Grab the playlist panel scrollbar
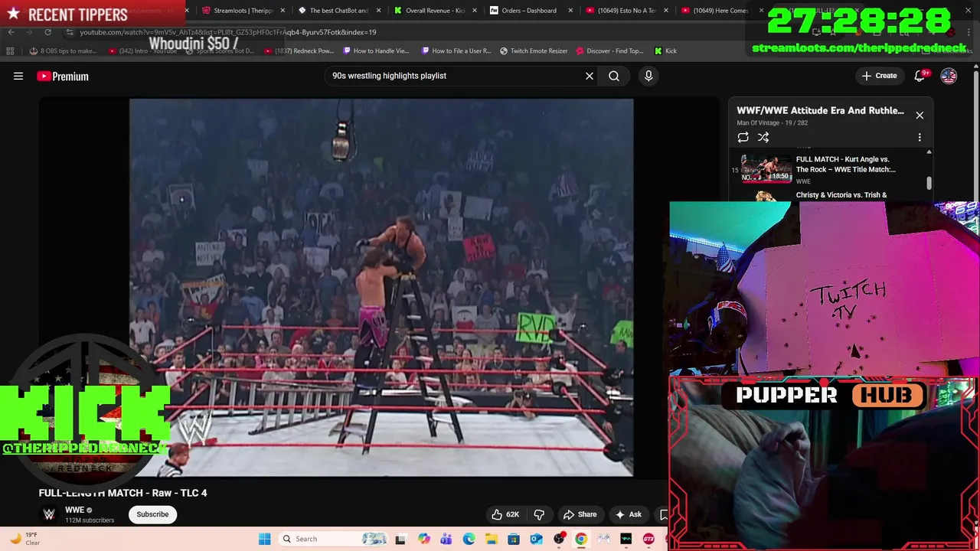This screenshot has height=551, width=980. [929, 183]
